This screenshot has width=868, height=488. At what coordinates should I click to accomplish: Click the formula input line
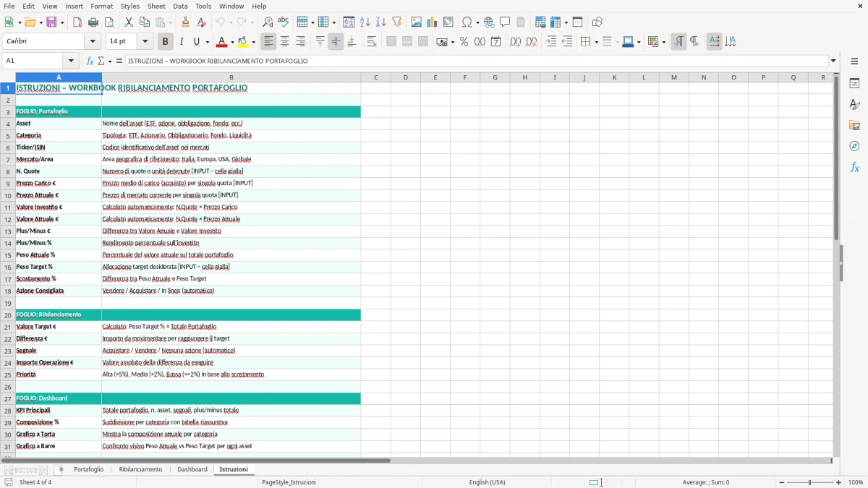[x=477, y=61]
